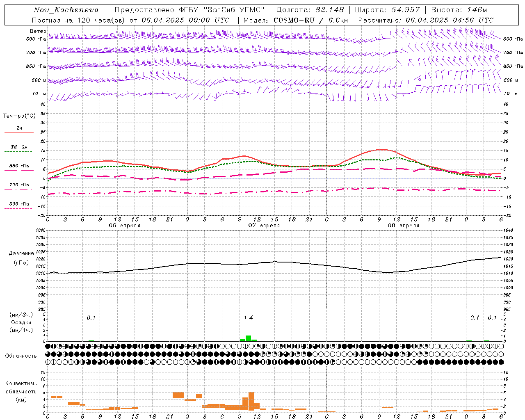Select the provider text ФГБУ "ЗапСиб УГМС"
Screen dimensions: 525x420
[x=222, y=10]
